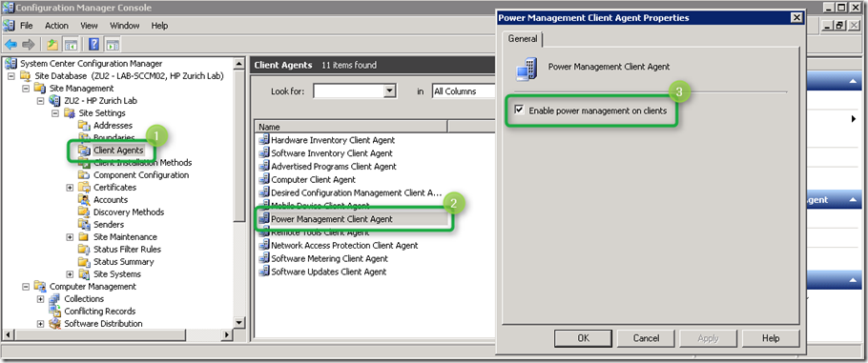Screen dimensions: 868x363
Task: Click the System Center Configuration Manager root icon
Action: 11,64
